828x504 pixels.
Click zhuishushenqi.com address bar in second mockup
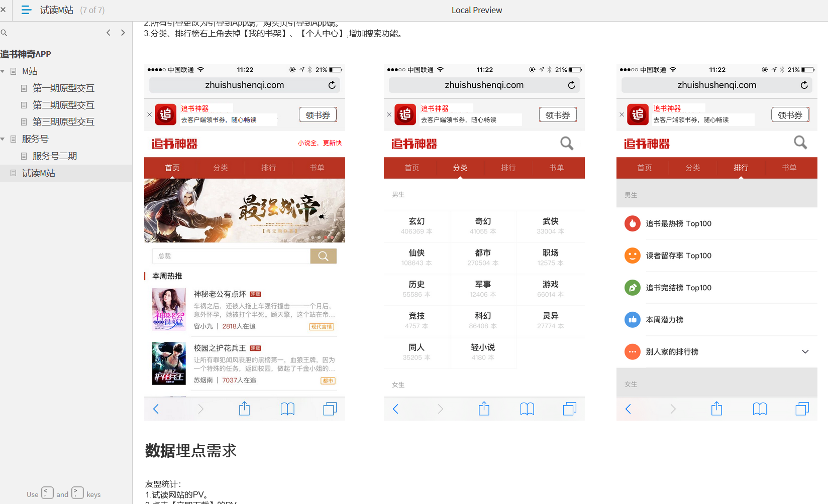484,85
